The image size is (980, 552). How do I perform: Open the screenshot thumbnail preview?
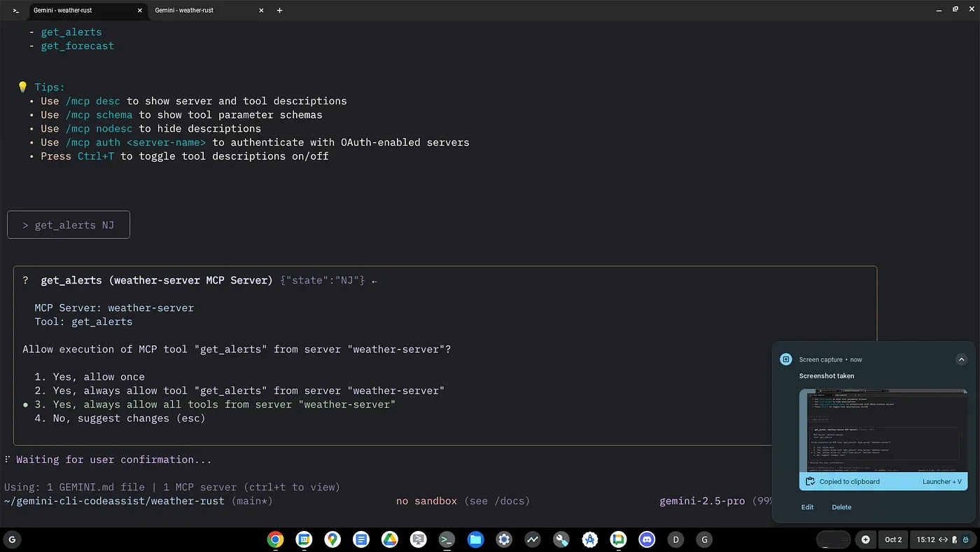(x=883, y=430)
